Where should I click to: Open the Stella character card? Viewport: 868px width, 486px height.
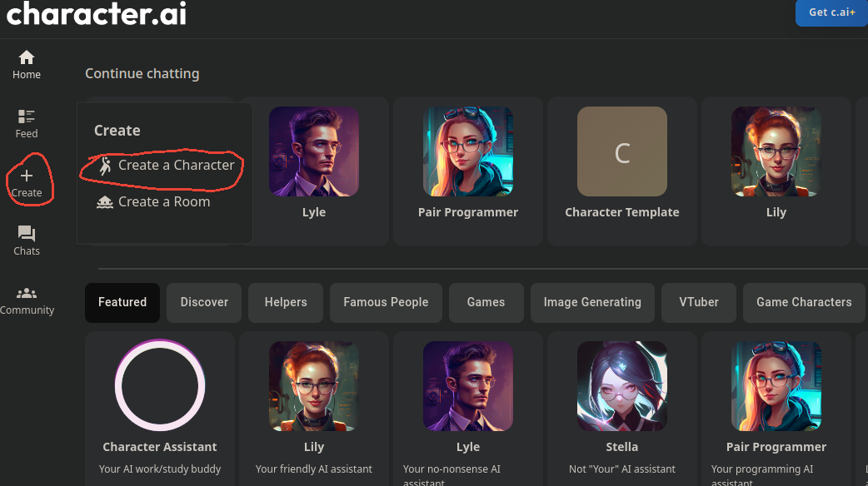621,399
